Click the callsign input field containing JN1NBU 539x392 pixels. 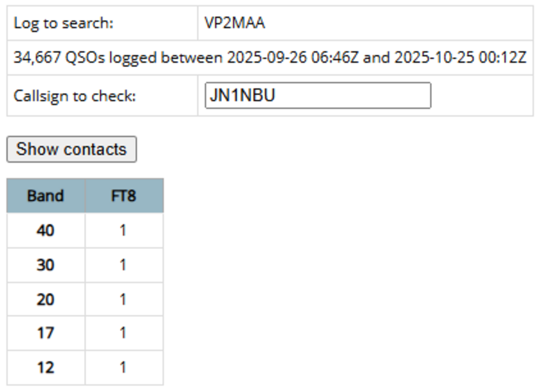click(318, 95)
